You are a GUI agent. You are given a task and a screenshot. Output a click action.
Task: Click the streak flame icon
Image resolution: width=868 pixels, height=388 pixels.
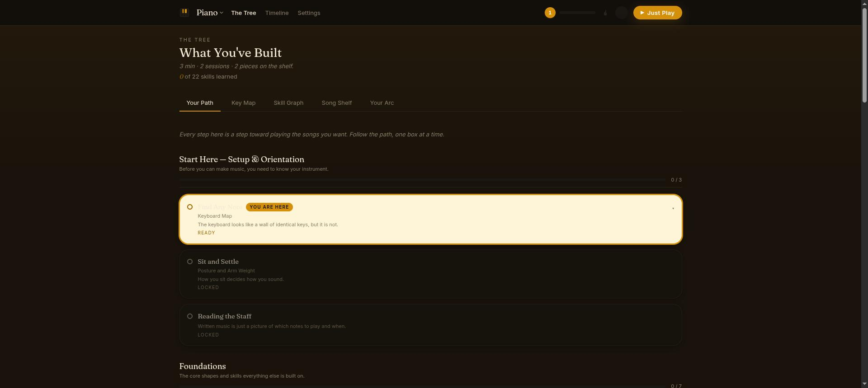point(605,13)
